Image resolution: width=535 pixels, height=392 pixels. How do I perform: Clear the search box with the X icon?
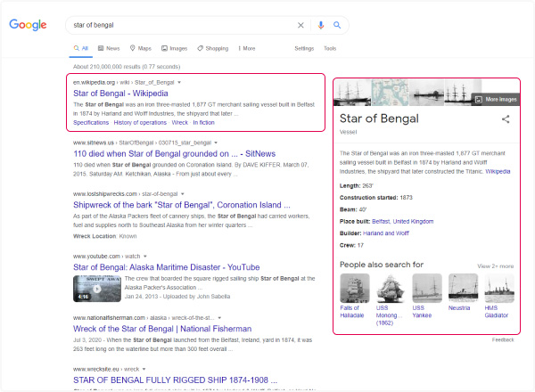click(x=300, y=25)
